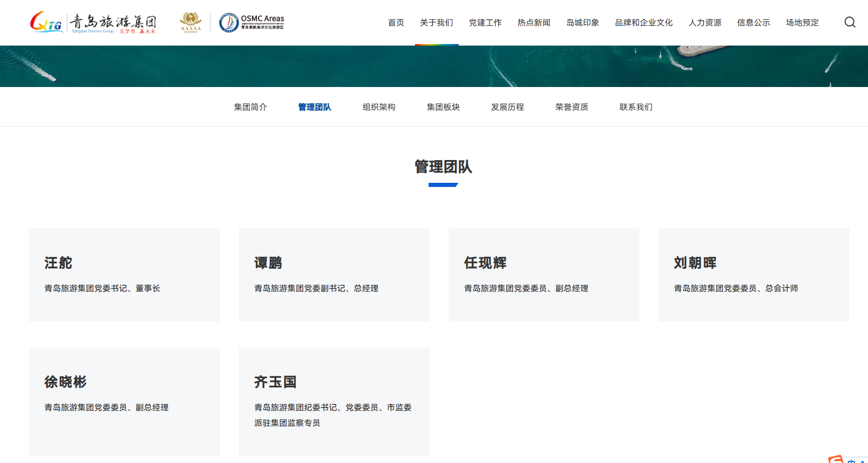Screen dimensions: 868x463
Task: Switch to the 集团简介 tab
Action: coord(250,107)
